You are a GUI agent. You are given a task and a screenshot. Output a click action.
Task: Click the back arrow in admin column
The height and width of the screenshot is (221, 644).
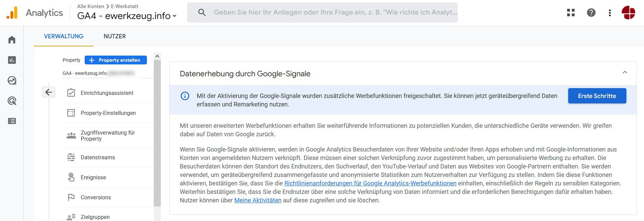click(48, 92)
